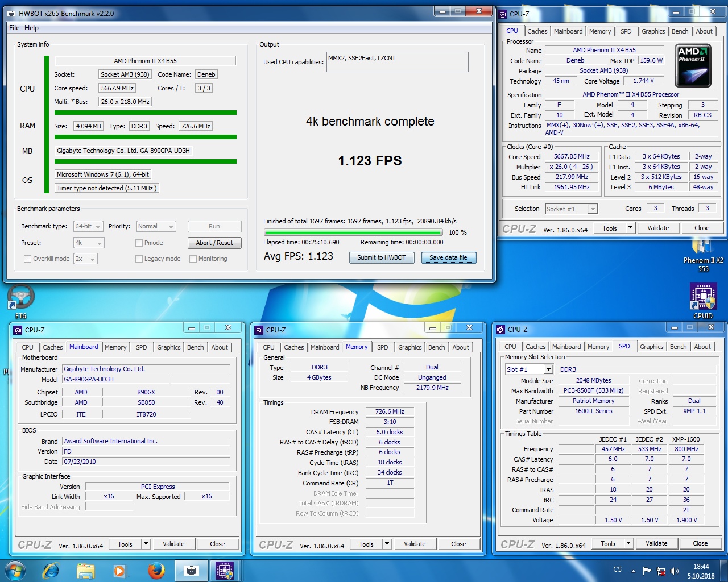Open Help menu in HWBOT x265
This screenshot has width=728, height=582.
[31, 28]
